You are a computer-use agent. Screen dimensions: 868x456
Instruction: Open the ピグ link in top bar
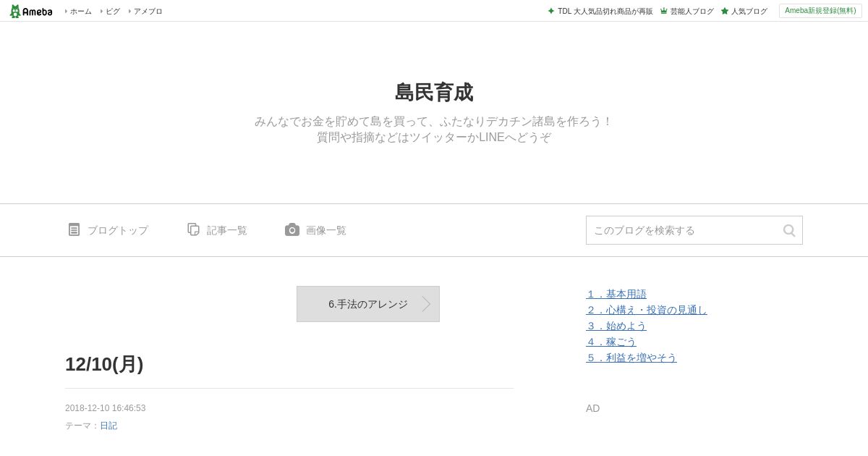tap(113, 11)
